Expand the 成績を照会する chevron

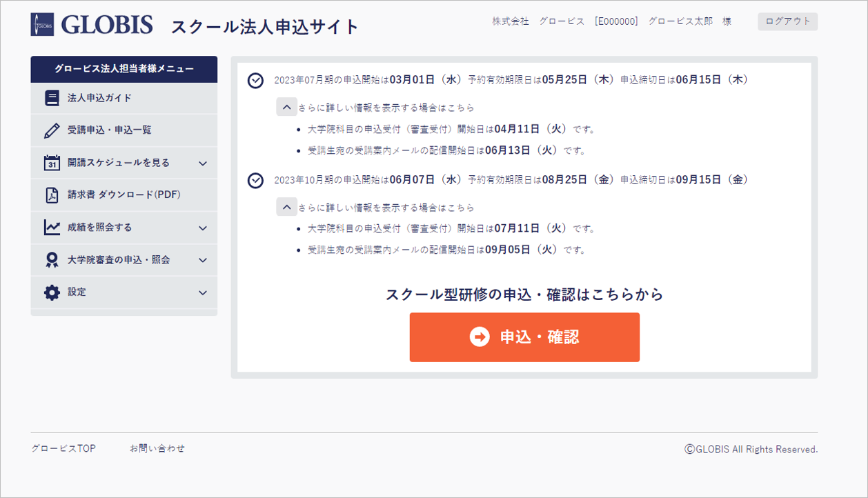pyautogui.click(x=203, y=228)
